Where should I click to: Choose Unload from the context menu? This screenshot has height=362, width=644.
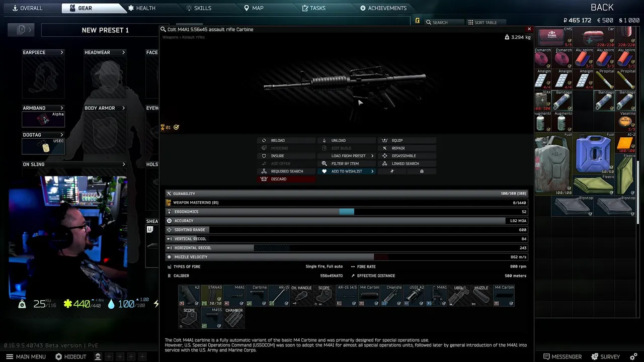point(347,140)
